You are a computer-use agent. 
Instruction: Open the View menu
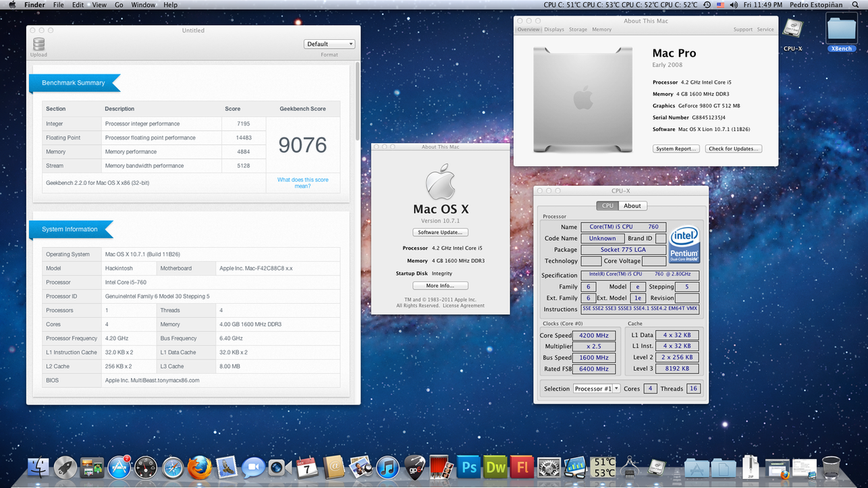pyautogui.click(x=99, y=5)
